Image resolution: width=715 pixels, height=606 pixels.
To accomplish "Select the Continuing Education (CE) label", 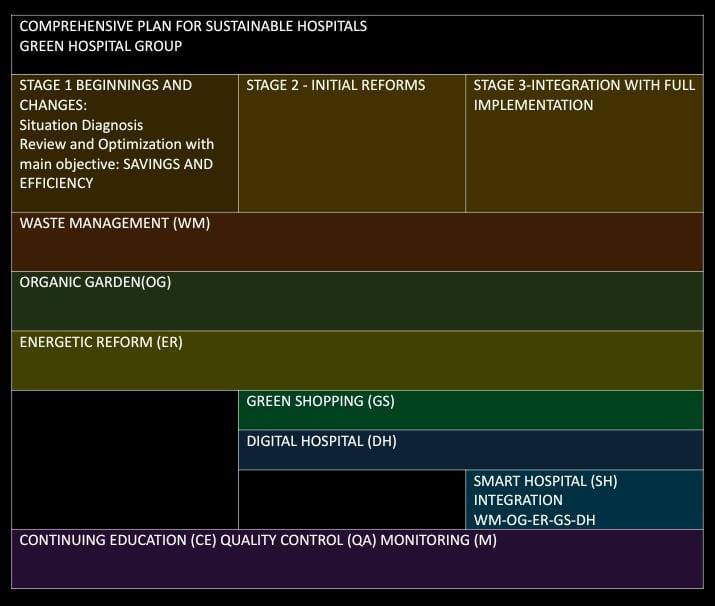I will [118, 540].
